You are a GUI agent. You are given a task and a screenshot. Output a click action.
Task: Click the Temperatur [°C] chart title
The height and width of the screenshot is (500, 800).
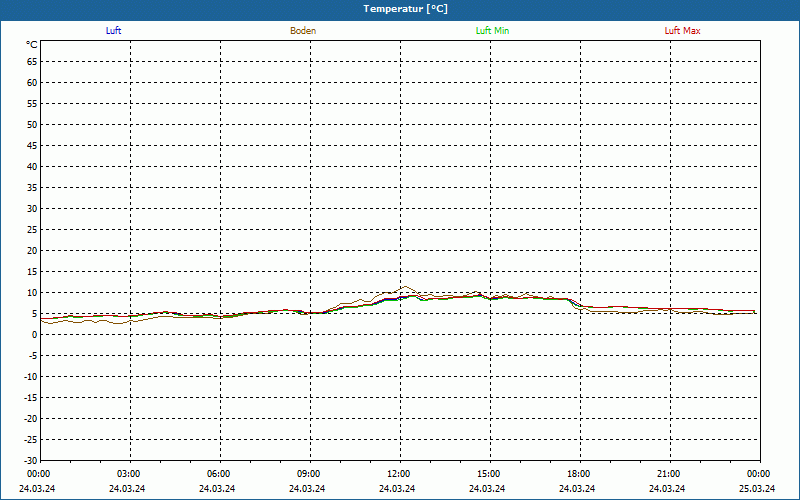pyautogui.click(x=406, y=9)
